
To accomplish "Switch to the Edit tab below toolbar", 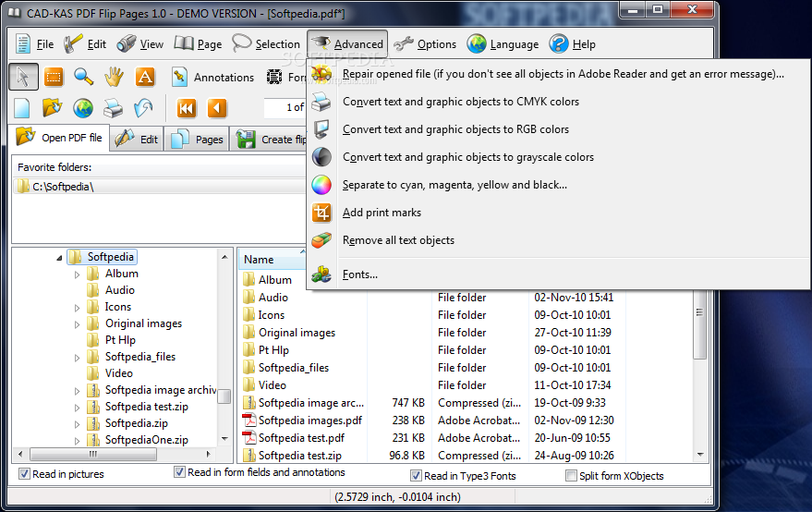I will (137, 140).
